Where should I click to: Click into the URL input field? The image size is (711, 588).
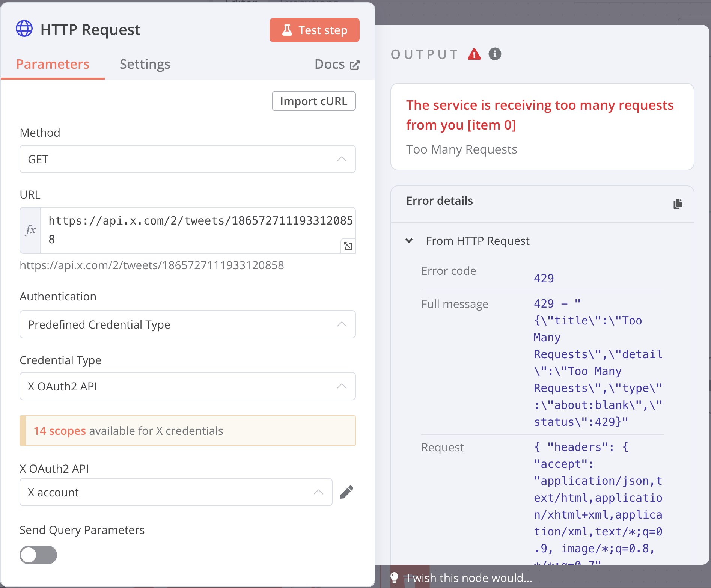pyautogui.click(x=198, y=230)
